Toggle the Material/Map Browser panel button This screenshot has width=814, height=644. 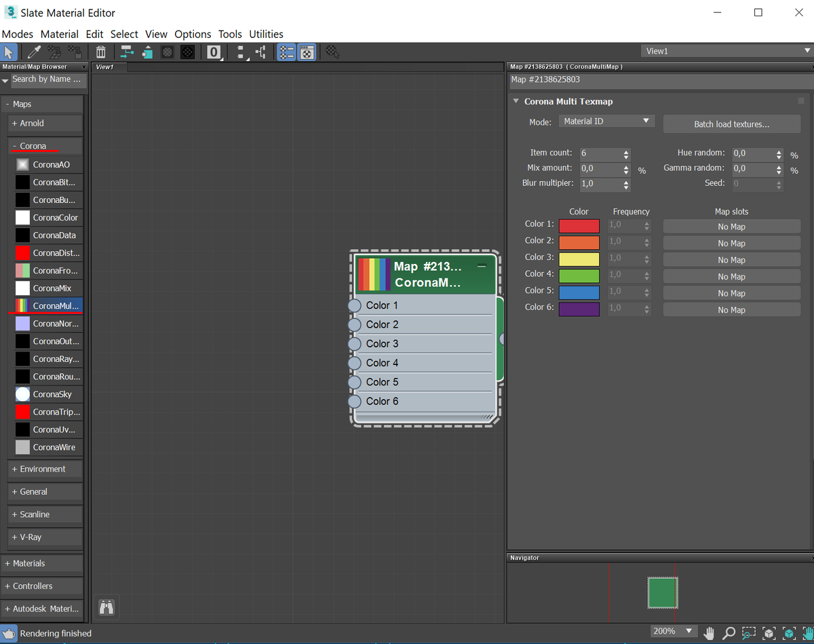tap(287, 52)
